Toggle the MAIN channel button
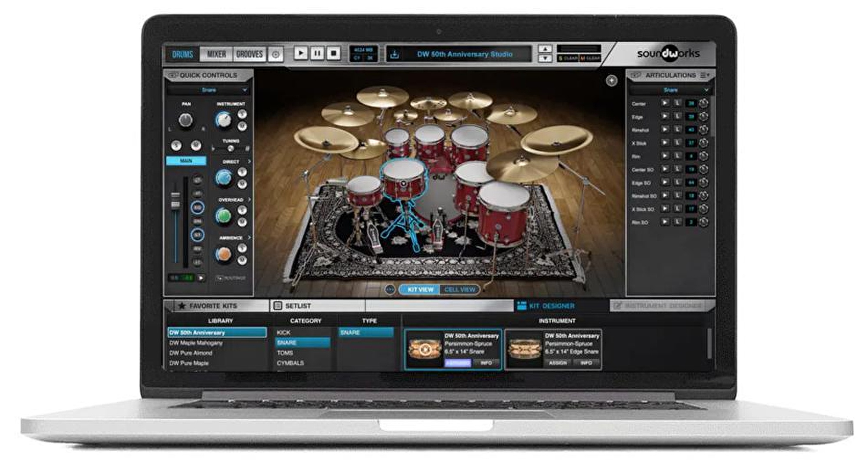Image resolution: width=868 pixels, height=462 pixels. (186, 161)
